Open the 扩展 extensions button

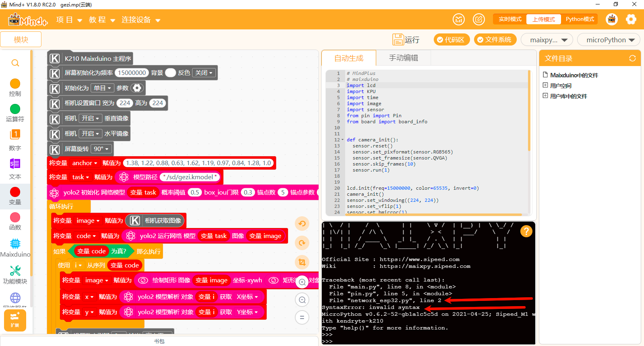(15, 320)
